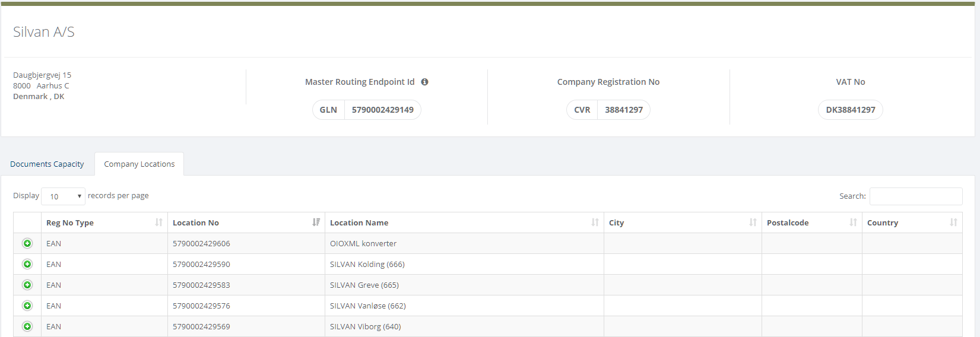
Task: Open the SILVAN Vanløse (662) link
Action: coord(368,306)
